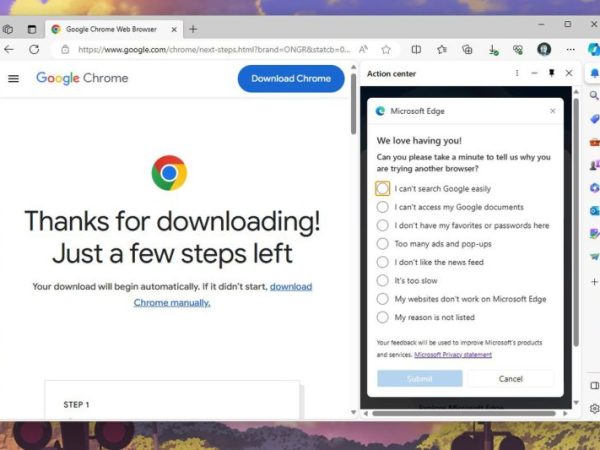Go back using the browser back arrow
Viewport: 600px width, 450px height.
click(9, 49)
